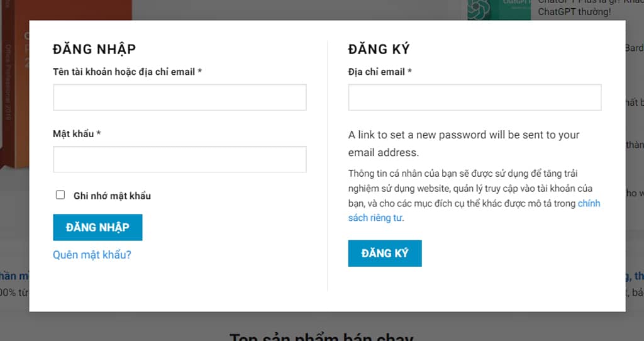Image resolution: width=644 pixels, height=341 pixels.
Task: Select the registration Địa chỉ email field
Action: pos(475,98)
